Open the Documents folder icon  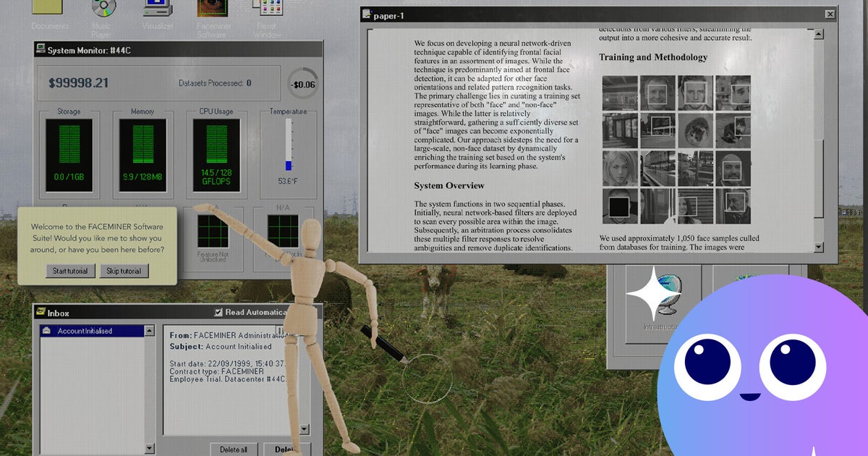click(x=50, y=9)
